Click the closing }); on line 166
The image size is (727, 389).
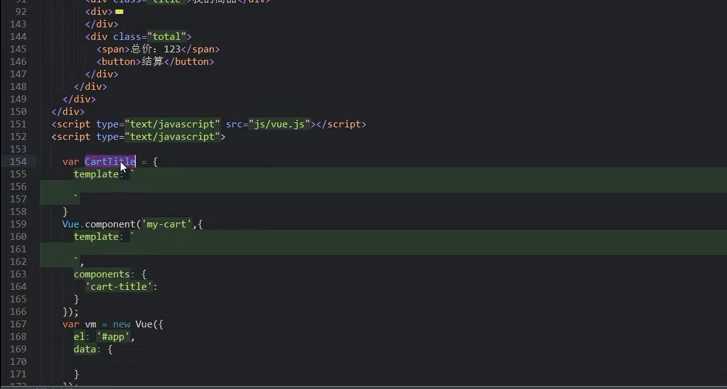click(x=71, y=312)
